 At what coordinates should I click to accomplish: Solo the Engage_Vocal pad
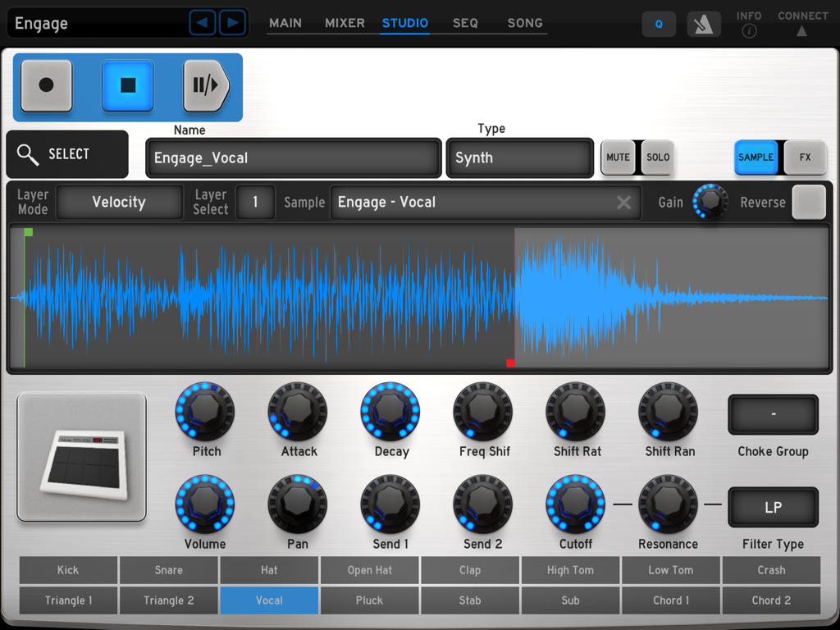point(659,156)
